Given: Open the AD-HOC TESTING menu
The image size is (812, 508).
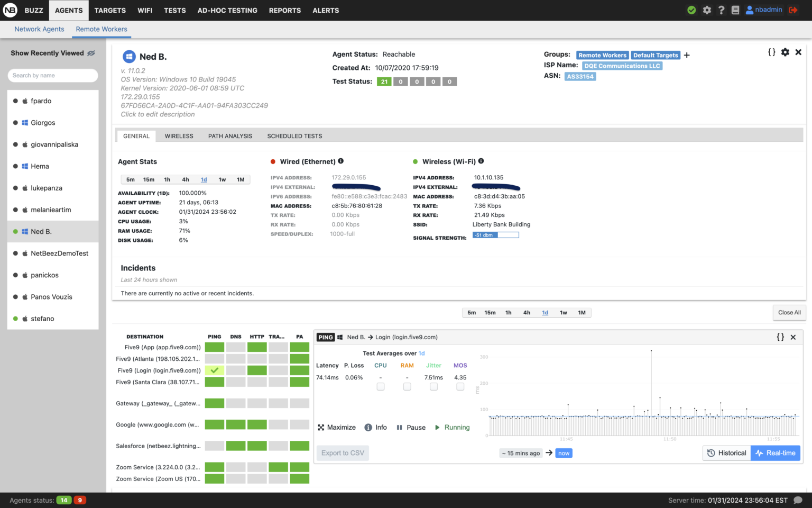Looking at the screenshot, I should tap(227, 10).
